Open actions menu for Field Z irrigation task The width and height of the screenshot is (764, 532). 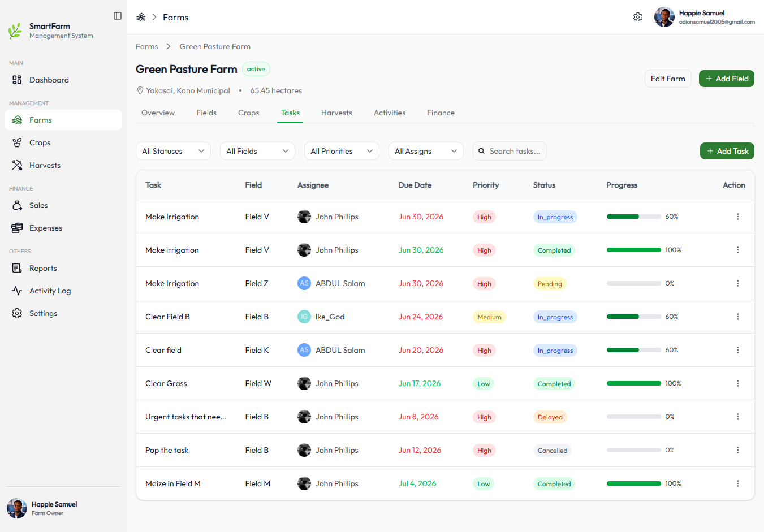(738, 283)
